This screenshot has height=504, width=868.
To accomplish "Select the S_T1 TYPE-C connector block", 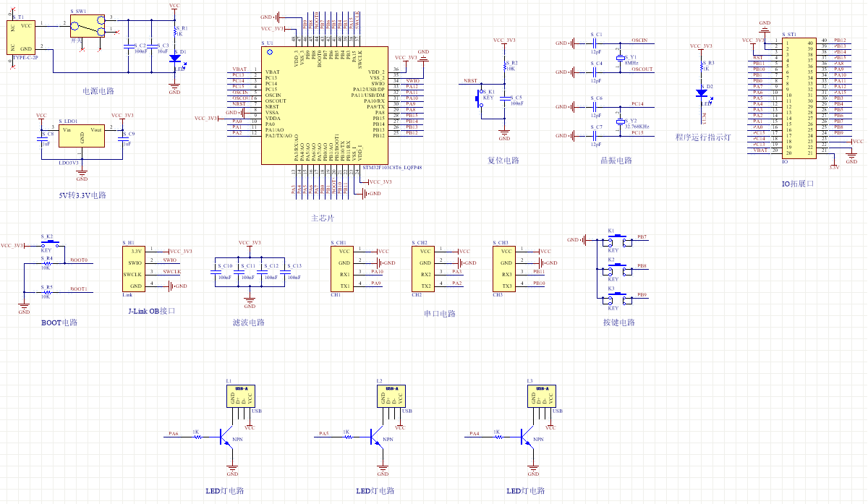I will 21,37.
